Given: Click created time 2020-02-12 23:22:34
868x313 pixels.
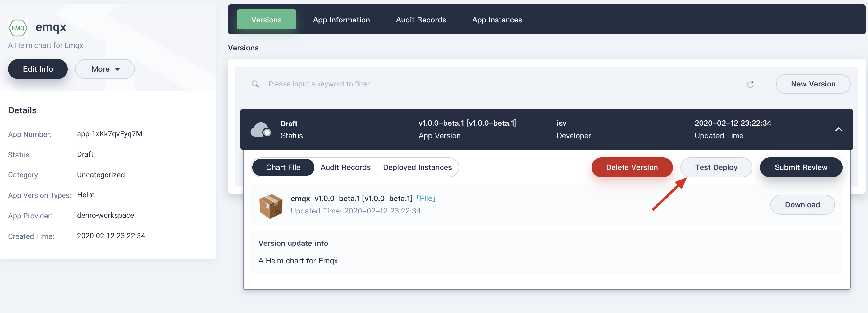Looking at the screenshot, I should coord(111,236).
